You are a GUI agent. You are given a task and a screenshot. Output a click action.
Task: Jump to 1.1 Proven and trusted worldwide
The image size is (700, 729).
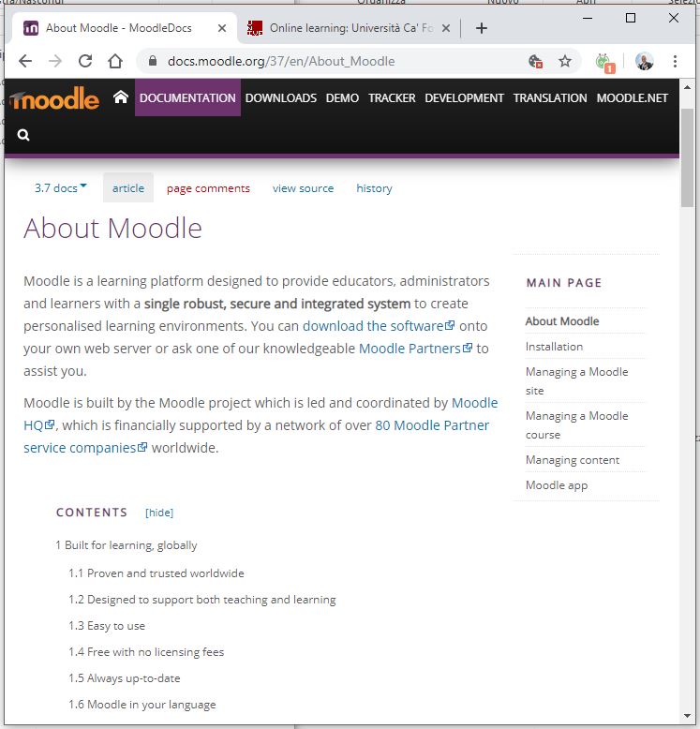click(156, 573)
